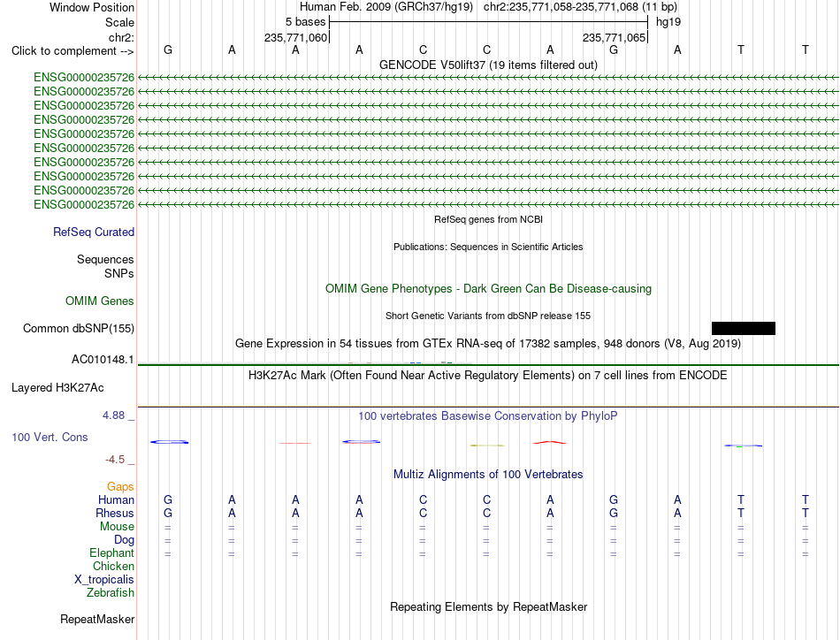Click the GTEx Gene Expression track title
The width and height of the screenshot is (840, 640).
[488, 343]
